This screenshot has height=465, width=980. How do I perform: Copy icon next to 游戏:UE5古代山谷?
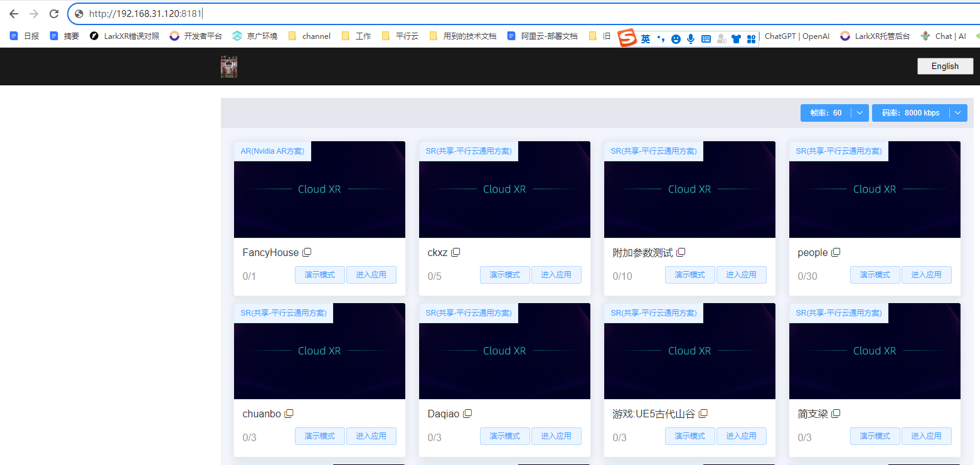[703, 414]
